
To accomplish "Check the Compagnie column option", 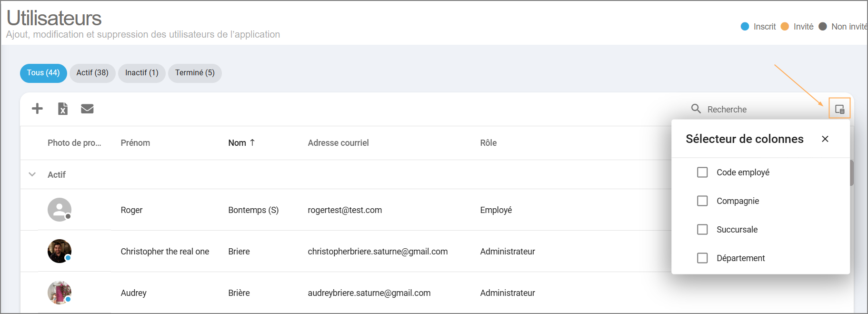I will pyautogui.click(x=702, y=201).
